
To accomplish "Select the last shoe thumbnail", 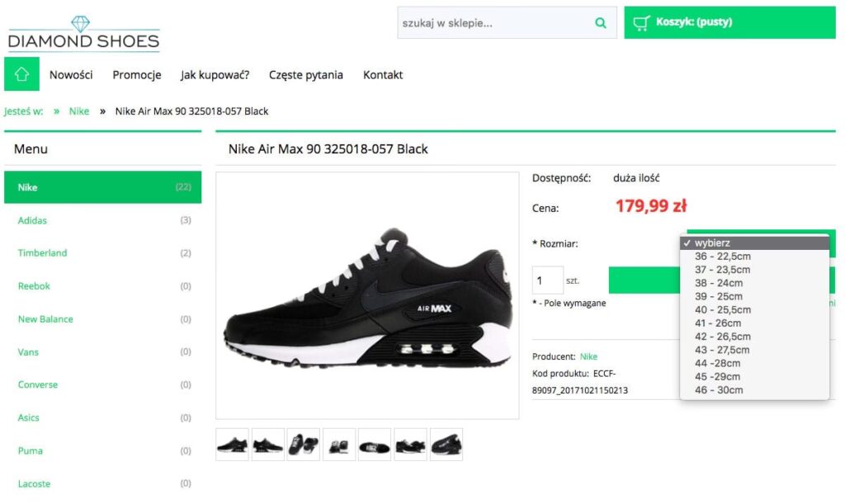I will pos(446,445).
